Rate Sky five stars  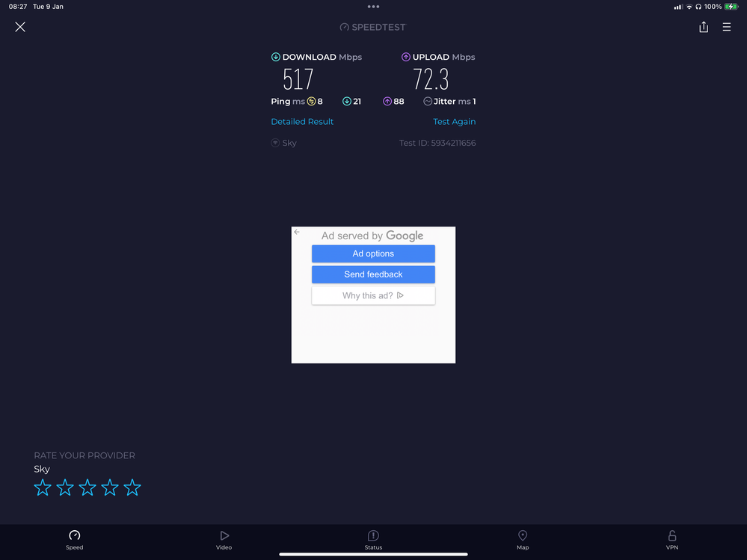[x=132, y=488]
